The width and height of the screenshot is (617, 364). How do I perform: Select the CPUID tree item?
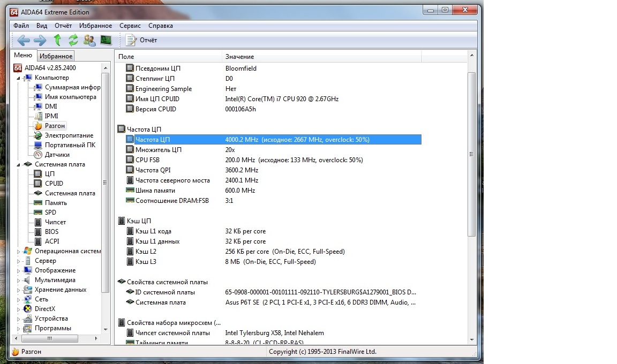(x=49, y=184)
